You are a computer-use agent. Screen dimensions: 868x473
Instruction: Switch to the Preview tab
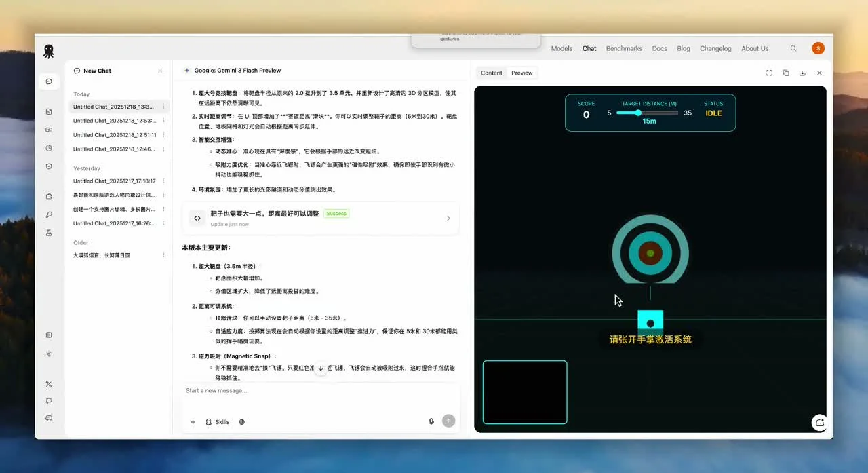522,73
